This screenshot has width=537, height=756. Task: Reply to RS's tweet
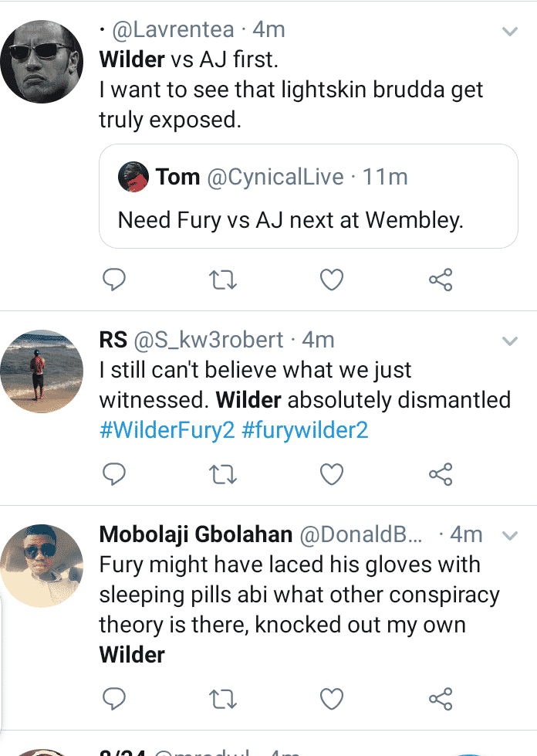pyautogui.click(x=113, y=473)
